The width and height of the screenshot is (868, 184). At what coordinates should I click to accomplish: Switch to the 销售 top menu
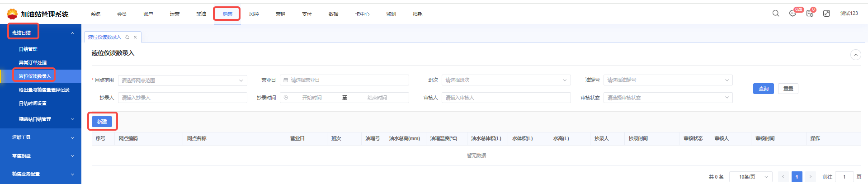tap(227, 14)
